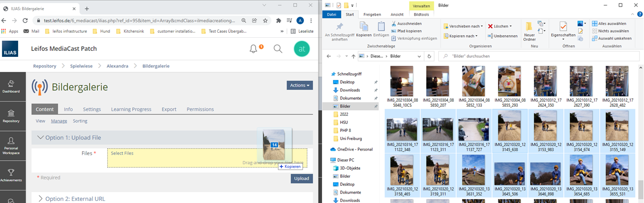
Task: Open Personal Workspace in the sidebar
Action: (11, 145)
